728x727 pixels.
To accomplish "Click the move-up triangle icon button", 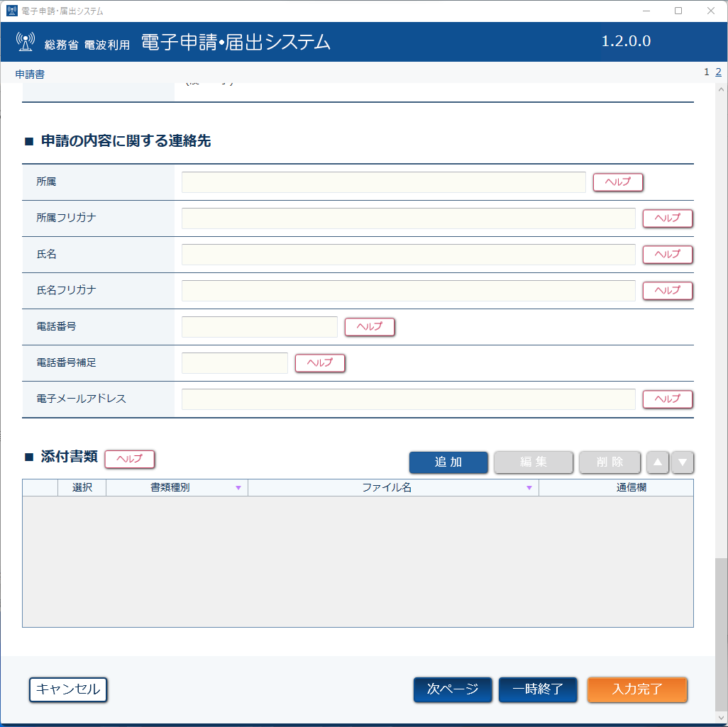I will tap(658, 462).
